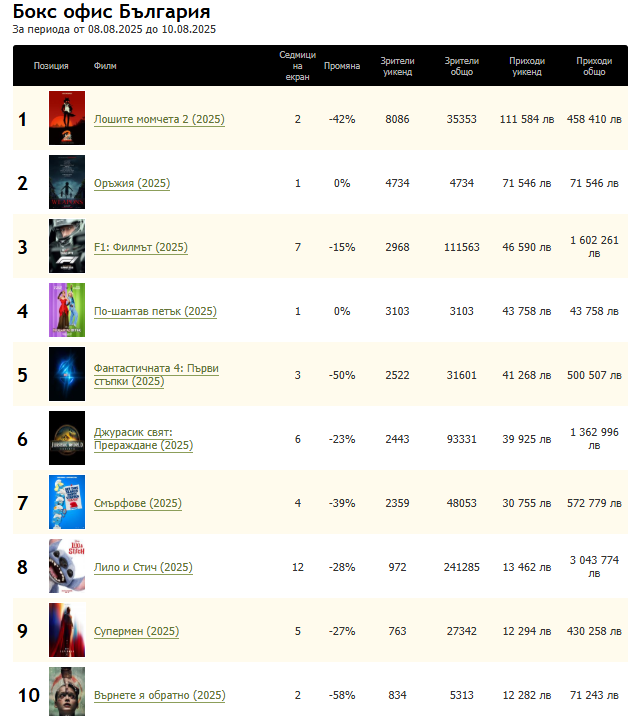Viewport: 630px width, 716px height.
Task: Open По-шантав петък (2025) film page
Action: click(155, 312)
